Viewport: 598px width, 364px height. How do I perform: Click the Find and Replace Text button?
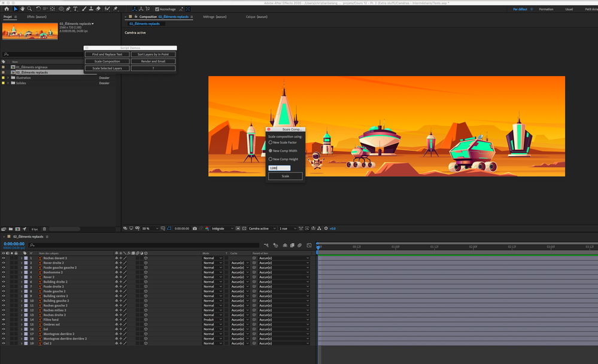coord(107,54)
